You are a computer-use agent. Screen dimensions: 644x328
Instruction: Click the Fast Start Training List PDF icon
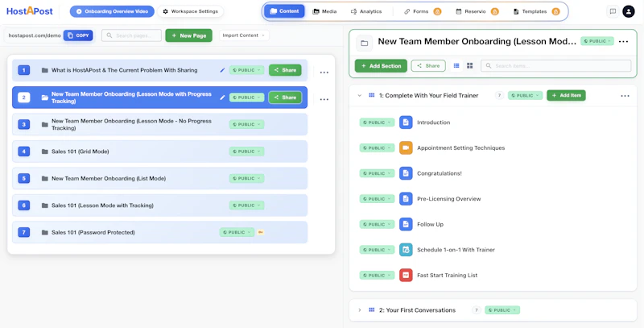406,276
